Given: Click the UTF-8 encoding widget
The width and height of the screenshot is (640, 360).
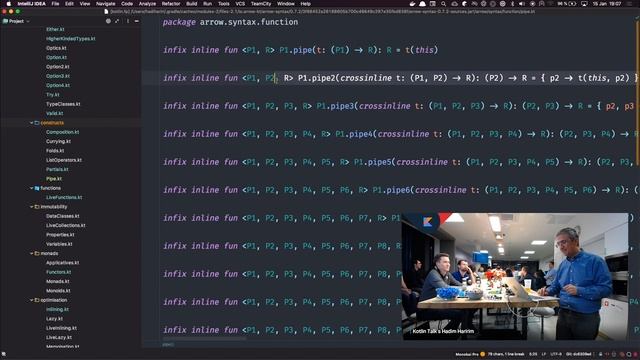Looking at the screenshot, I should tap(556, 354).
